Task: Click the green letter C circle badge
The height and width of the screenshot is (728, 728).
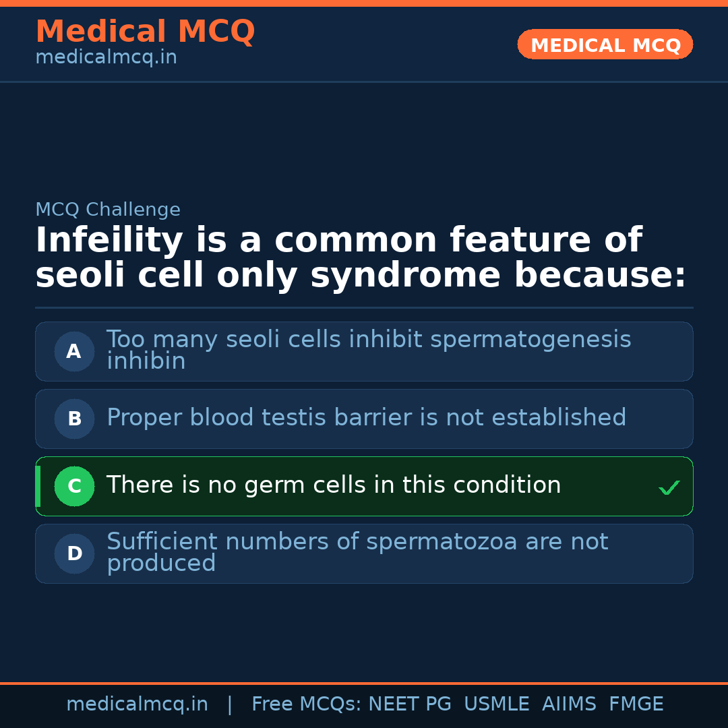Action: [x=74, y=486]
